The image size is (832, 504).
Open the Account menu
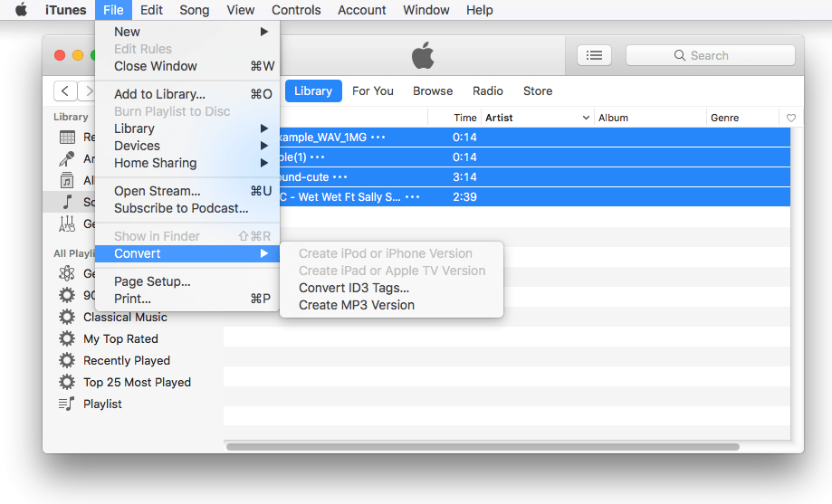(362, 10)
